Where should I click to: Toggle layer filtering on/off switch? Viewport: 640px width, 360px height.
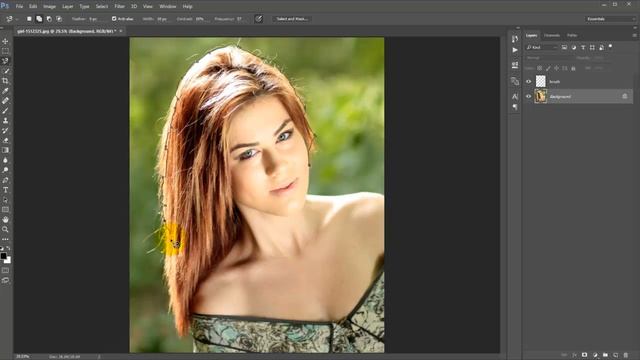[x=610, y=47]
